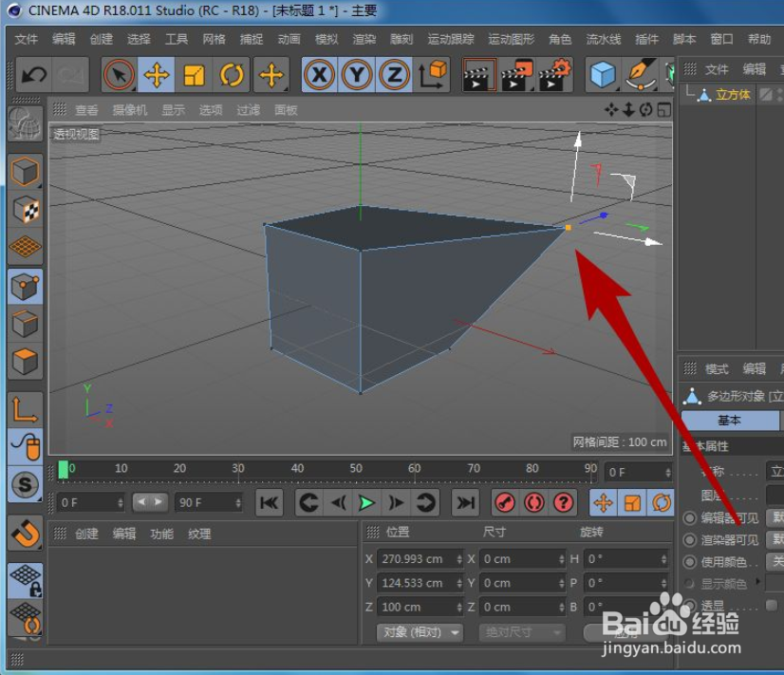This screenshot has width=784, height=675.
Task: Add a Cube primitive object
Action: (x=603, y=75)
